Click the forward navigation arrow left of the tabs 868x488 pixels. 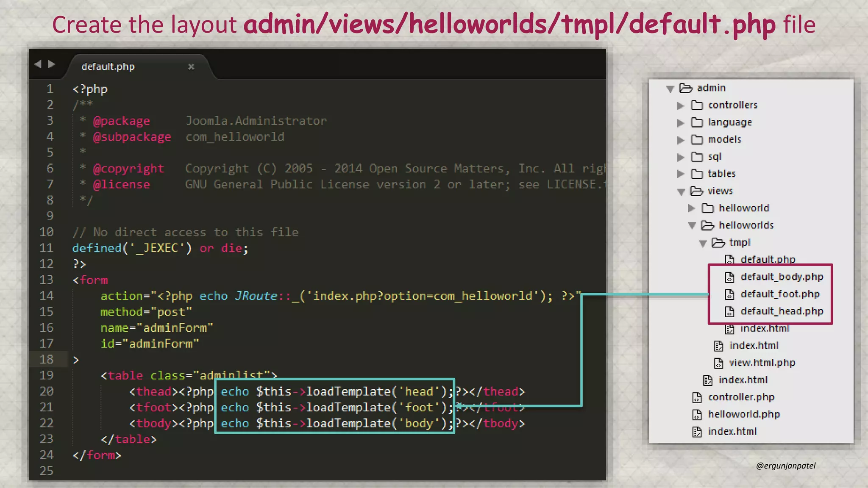(x=52, y=64)
